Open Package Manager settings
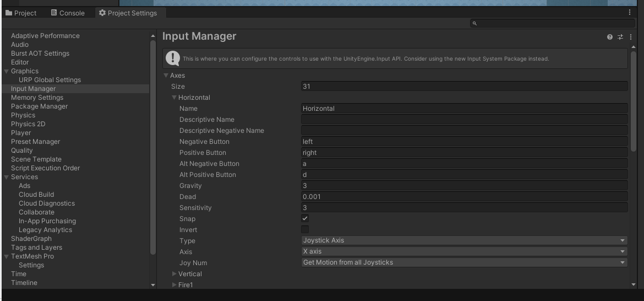Image resolution: width=644 pixels, height=301 pixels. click(x=40, y=106)
